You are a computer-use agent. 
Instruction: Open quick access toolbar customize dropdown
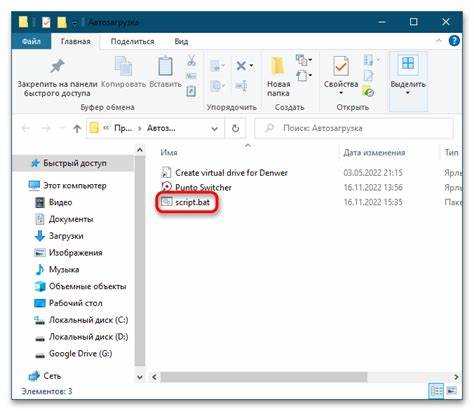pos(75,23)
